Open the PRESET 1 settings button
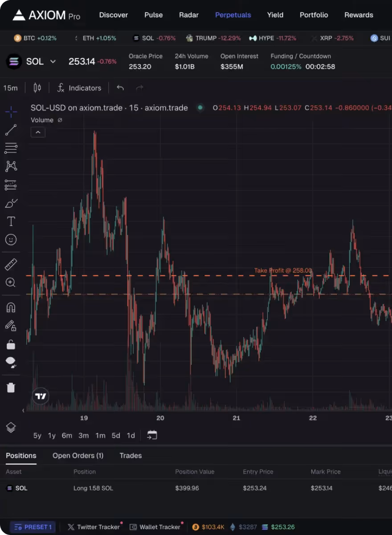Image resolution: width=392 pixels, height=535 pixels. coord(33,527)
